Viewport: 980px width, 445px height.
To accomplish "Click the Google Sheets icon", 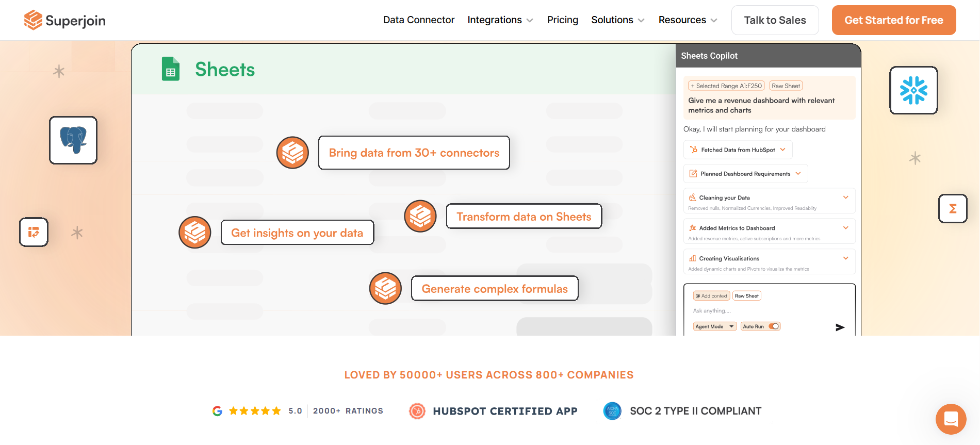I will coord(171,69).
